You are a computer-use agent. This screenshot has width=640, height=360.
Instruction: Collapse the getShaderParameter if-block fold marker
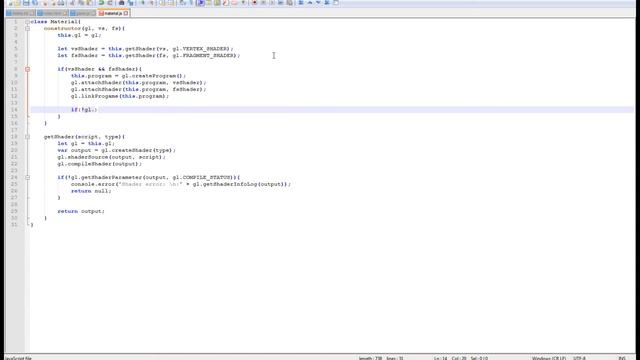tap(27, 178)
